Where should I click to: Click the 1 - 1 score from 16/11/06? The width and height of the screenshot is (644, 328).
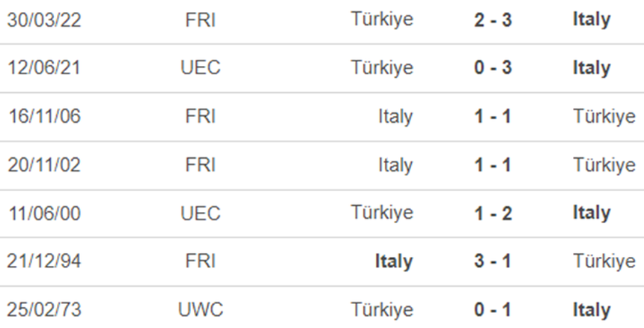point(493,117)
